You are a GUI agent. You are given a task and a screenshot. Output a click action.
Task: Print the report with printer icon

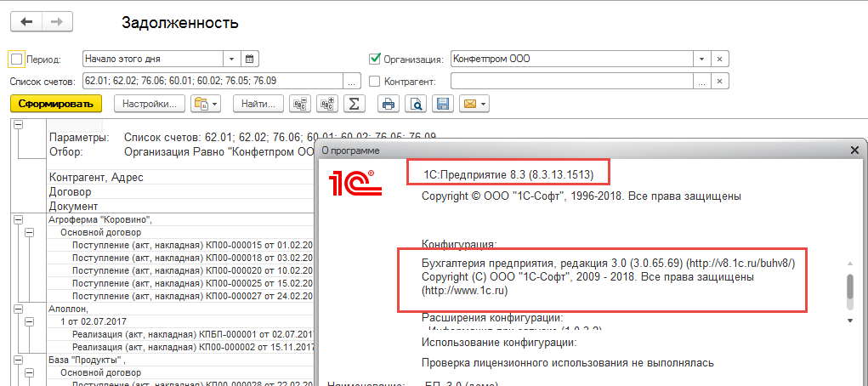tap(389, 104)
